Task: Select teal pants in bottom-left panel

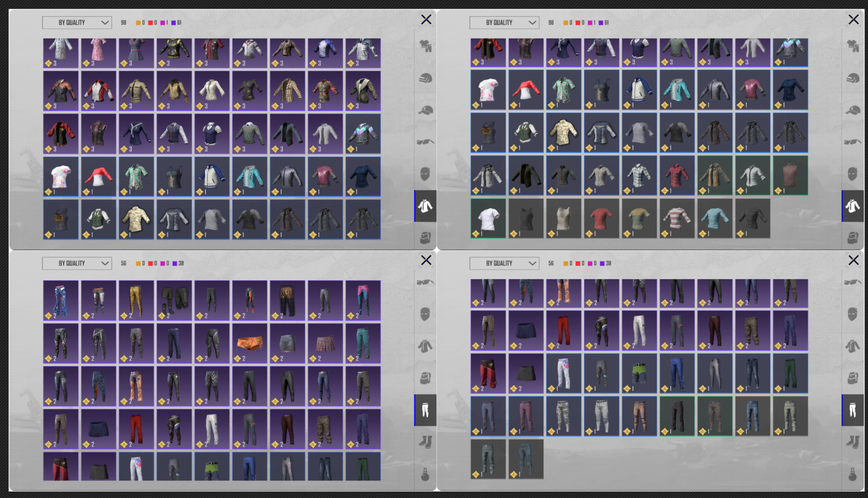Action: (x=363, y=343)
